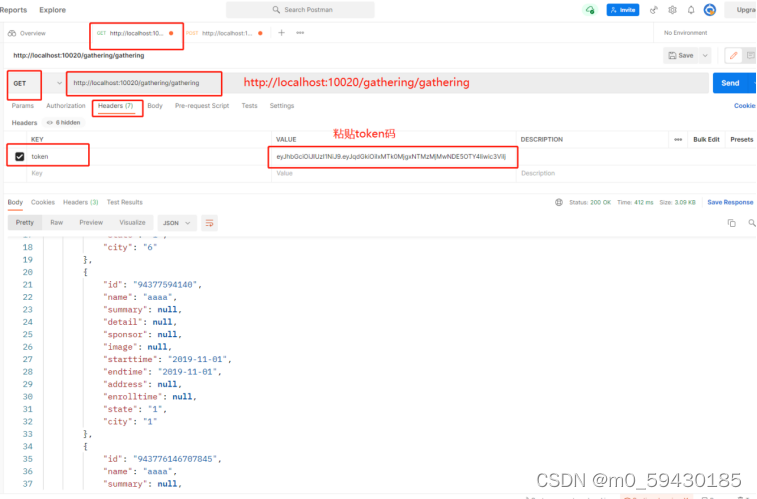Click the Time: 412 ms text
This screenshot has width=757, height=499.
[635, 202]
